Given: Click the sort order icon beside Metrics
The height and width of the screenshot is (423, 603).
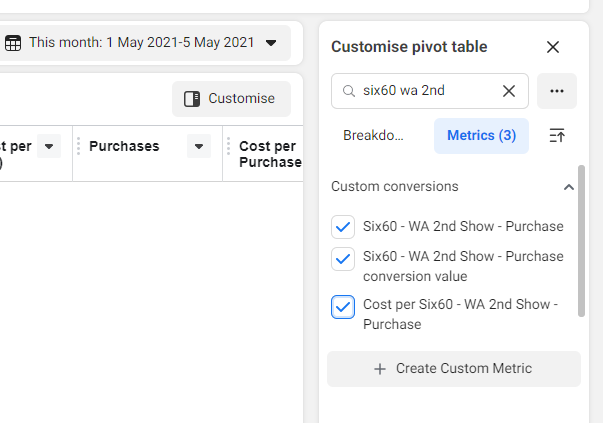Looking at the screenshot, I should pos(556,135).
